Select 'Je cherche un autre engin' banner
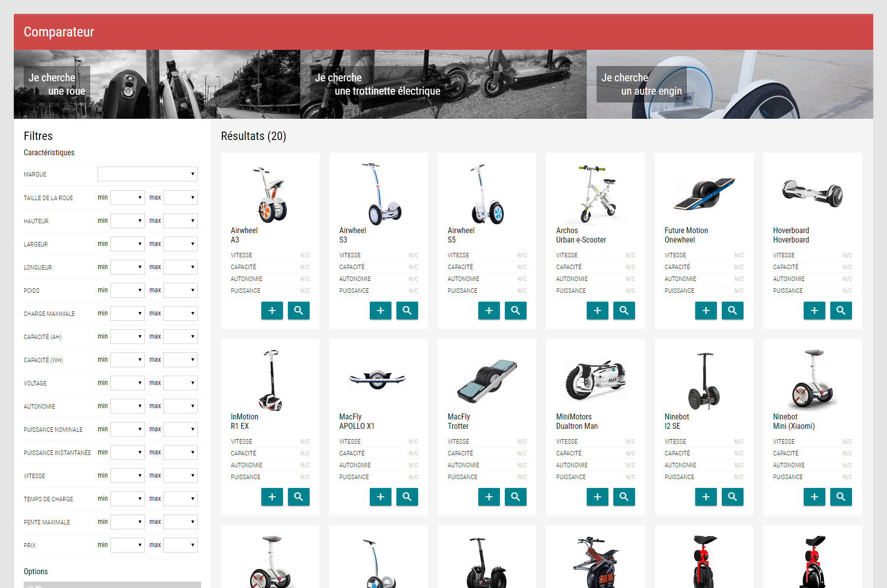This screenshot has height=588, width=887. 730,84
